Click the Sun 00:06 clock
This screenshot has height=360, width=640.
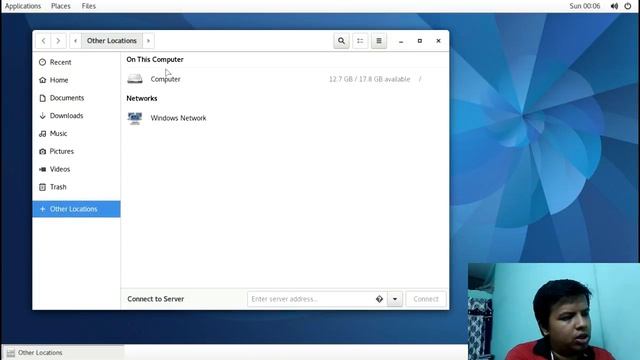click(x=585, y=6)
